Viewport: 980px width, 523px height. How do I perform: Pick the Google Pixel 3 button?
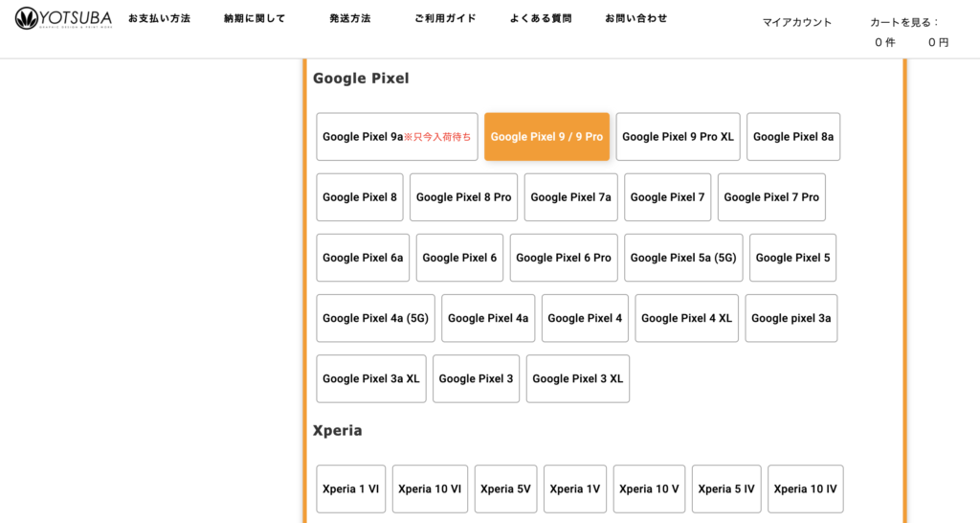(476, 378)
